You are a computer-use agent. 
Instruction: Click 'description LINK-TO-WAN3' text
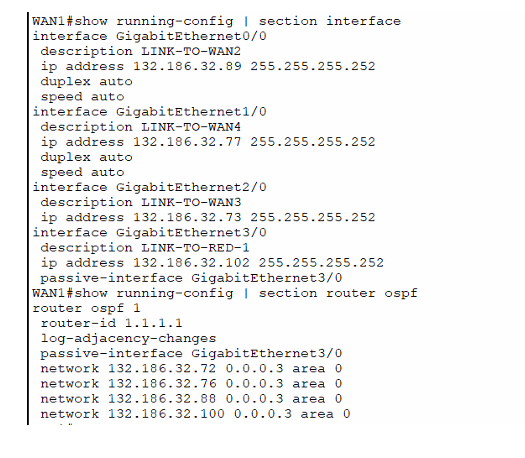point(141,203)
